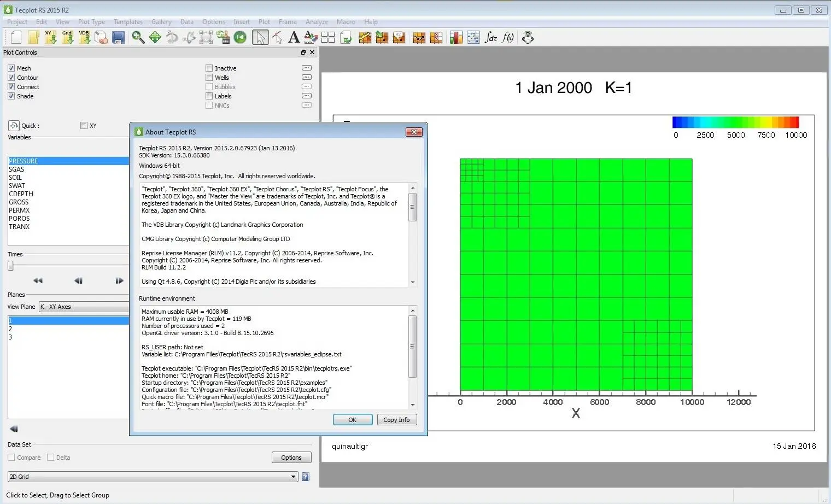Expand the 2D Grid plot type dropdown
831x504 pixels.
pyautogui.click(x=153, y=477)
